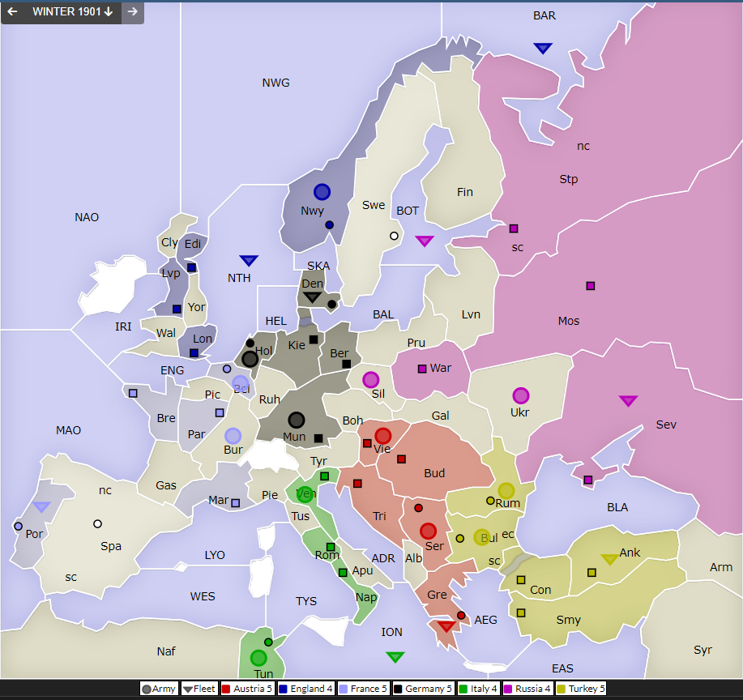The image size is (743, 700).
Task: Select the Turkish army in Bul
Action: point(481,537)
